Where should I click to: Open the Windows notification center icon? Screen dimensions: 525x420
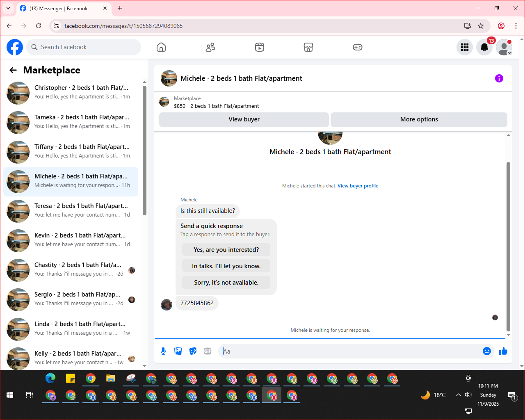(512, 395)
